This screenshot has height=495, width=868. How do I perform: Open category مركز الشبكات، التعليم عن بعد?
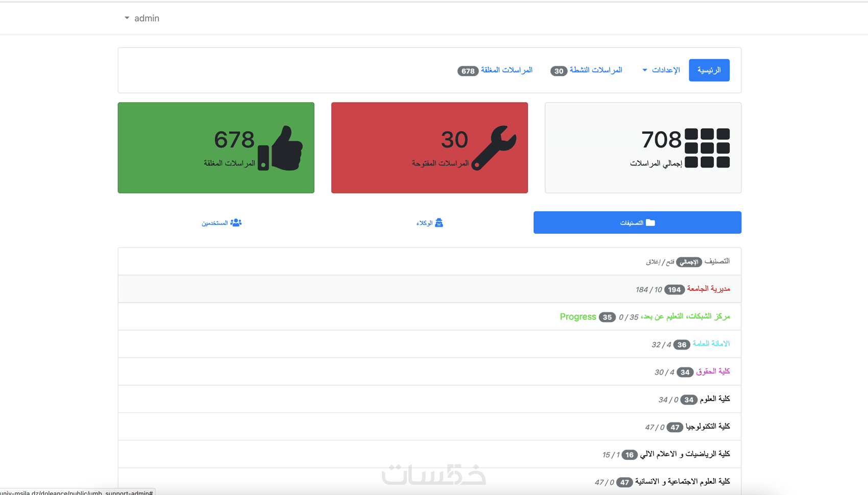click(685, 316)
